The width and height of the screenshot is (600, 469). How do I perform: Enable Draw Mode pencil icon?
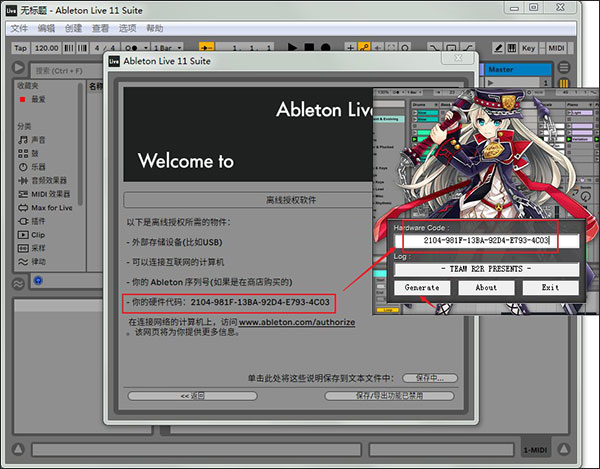click(x=498, y=48)
